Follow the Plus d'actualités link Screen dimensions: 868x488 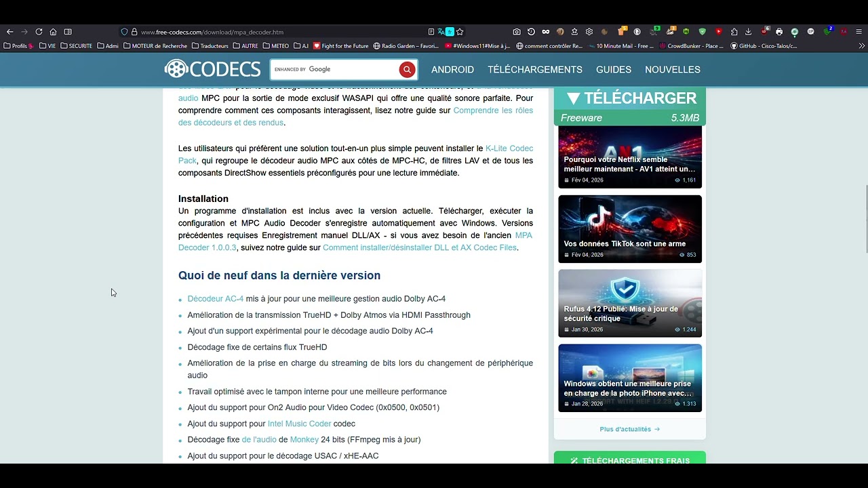630,429
